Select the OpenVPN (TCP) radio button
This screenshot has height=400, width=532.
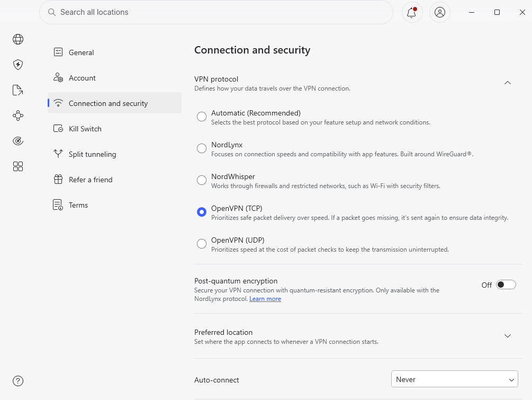tap(202, 212)
